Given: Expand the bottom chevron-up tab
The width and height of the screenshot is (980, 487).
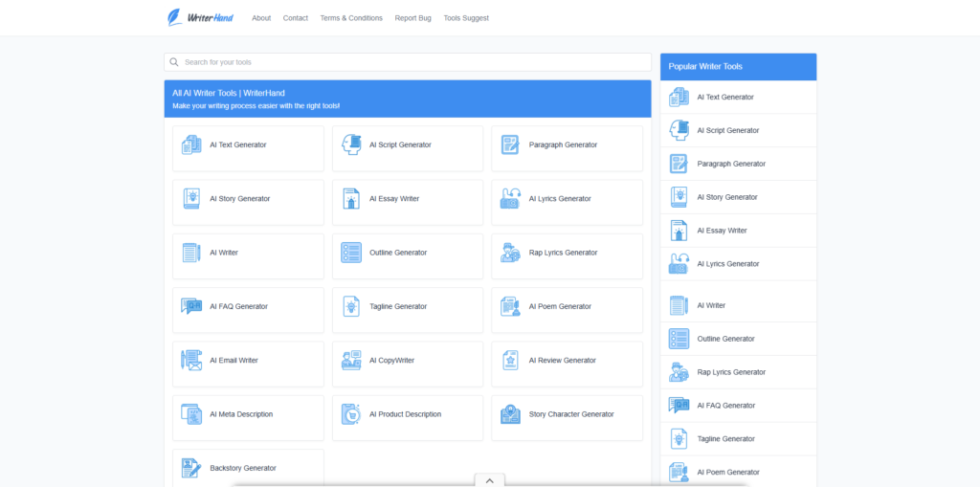Looking at the screenshot, I should (x=488, y=480).
